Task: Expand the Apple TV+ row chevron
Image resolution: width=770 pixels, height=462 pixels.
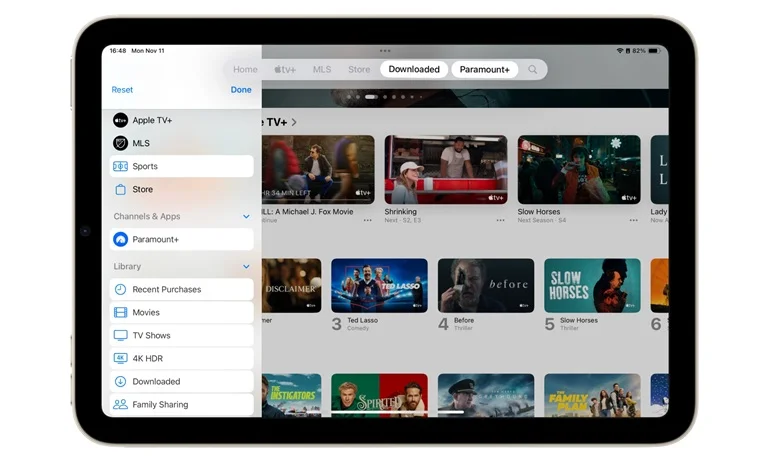Action: [x=294, y=122]
